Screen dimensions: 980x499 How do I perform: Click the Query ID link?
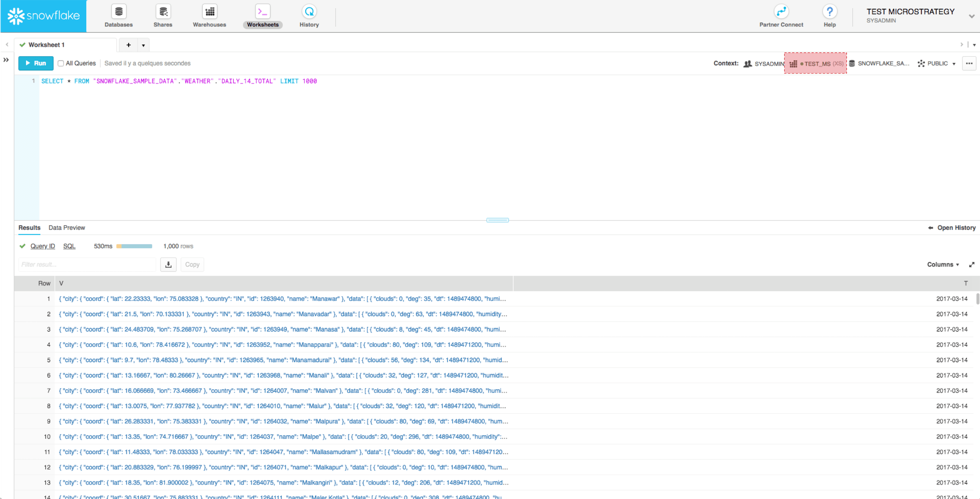(x=42, y=246)
